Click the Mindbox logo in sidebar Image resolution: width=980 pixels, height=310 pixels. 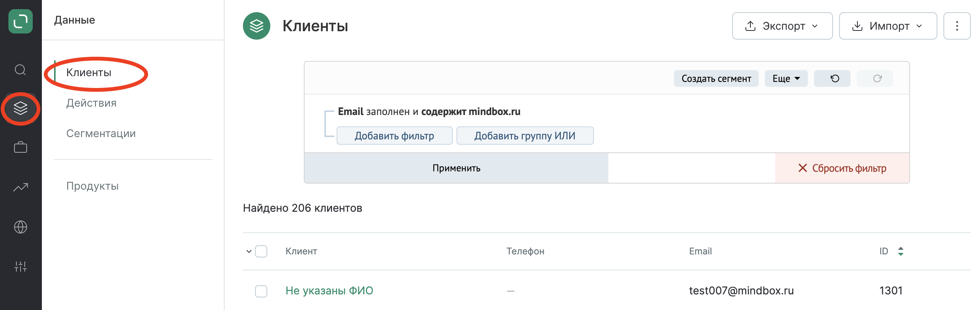(21, 21)
